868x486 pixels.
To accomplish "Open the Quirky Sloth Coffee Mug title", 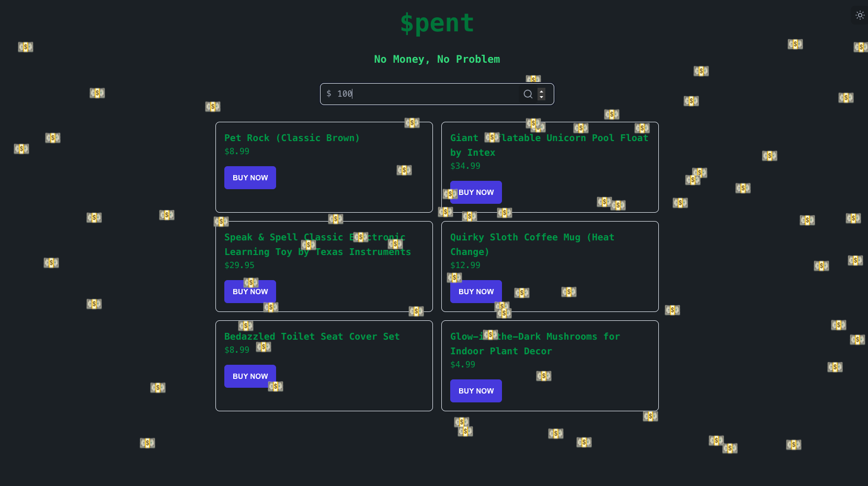I will tap(532, 245).
